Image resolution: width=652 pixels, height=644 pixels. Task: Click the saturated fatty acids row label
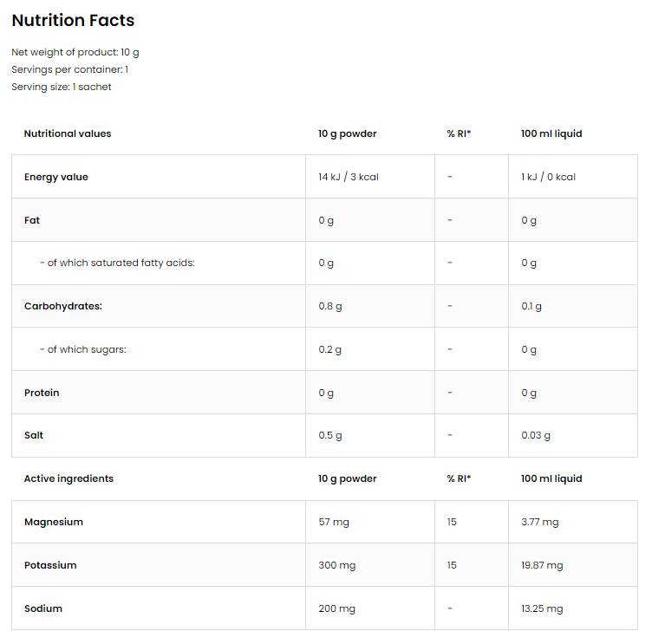pyautogui.click(x=117, y=263)
